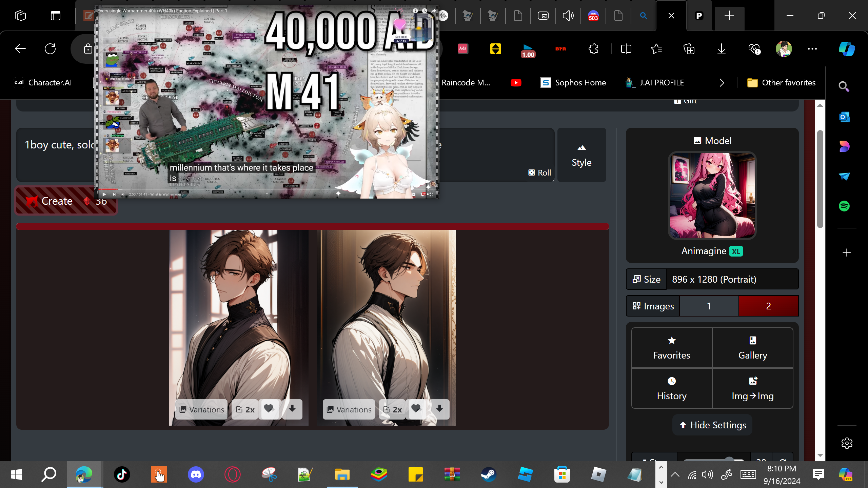Viewport: 868px width, 488px height.
Task: Open a new browser tab
Action: click(x=729, y=16)
